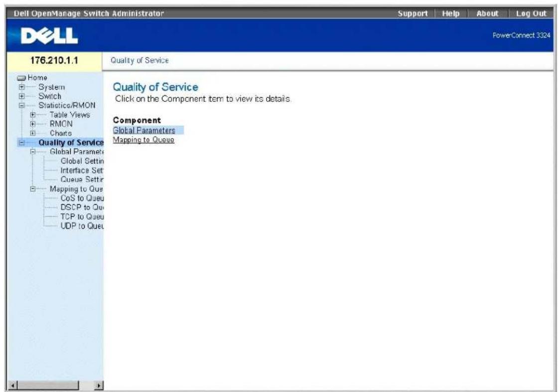
Task: Click Dell OpenManage Switch Administrator title
Action: 89,13
